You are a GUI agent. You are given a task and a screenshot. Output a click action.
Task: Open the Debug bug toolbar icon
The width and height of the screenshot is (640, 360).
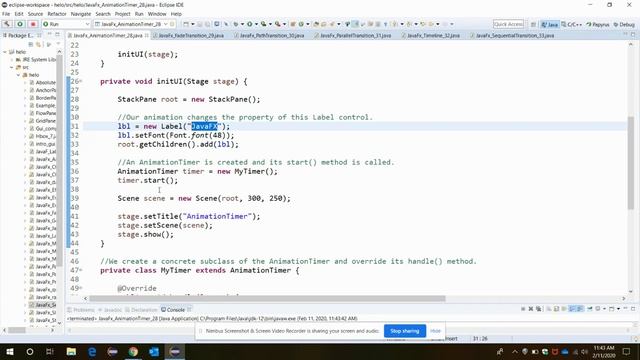(x=236, y=24)
